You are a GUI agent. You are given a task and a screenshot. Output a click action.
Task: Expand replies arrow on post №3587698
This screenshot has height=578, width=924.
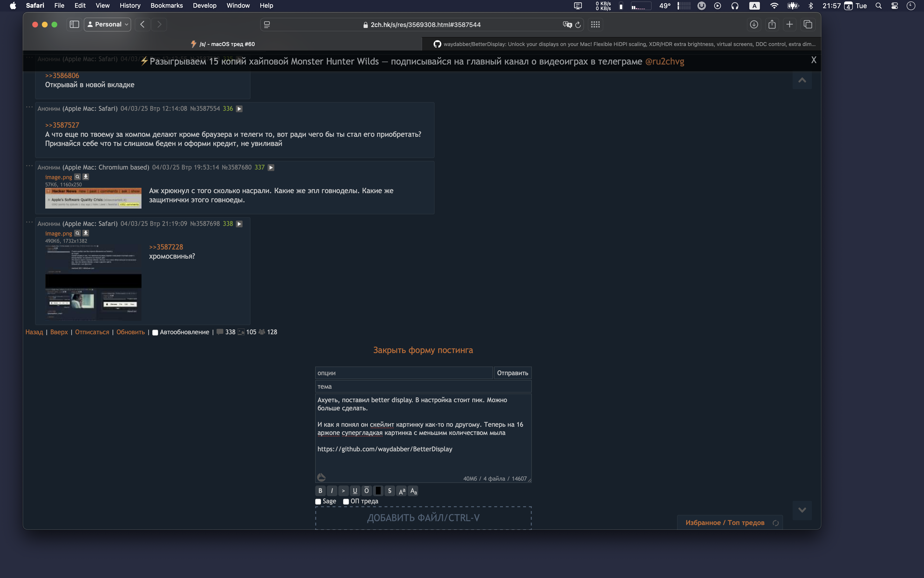point(239,224)
